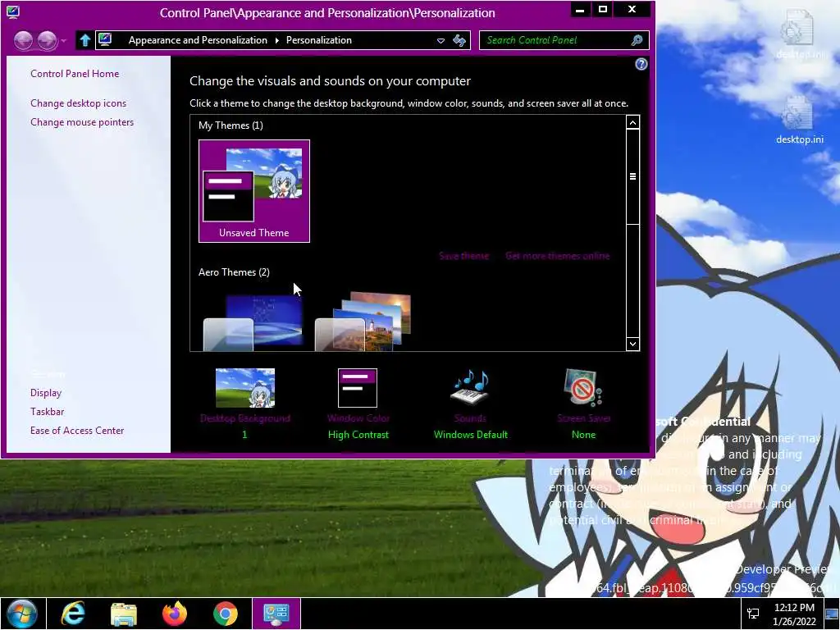
Task: Open Sounds settings icon
Action: 470,387
